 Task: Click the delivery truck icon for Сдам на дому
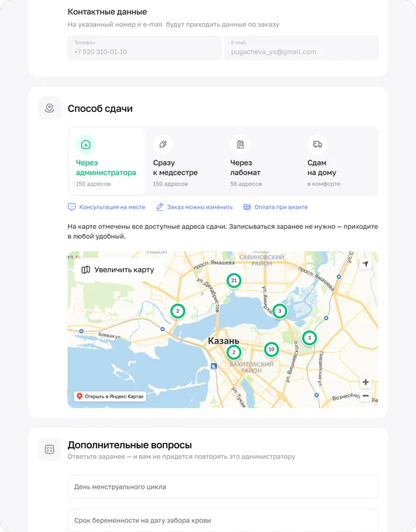point(317,144)
